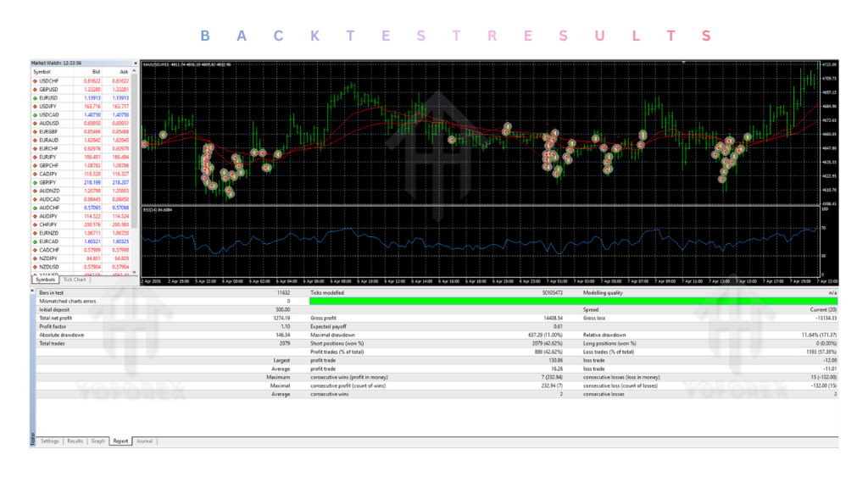This screenshot has width=868, height=488.
Task: Click the GBPCHF direction arrow icon
Action: (36, 165)
